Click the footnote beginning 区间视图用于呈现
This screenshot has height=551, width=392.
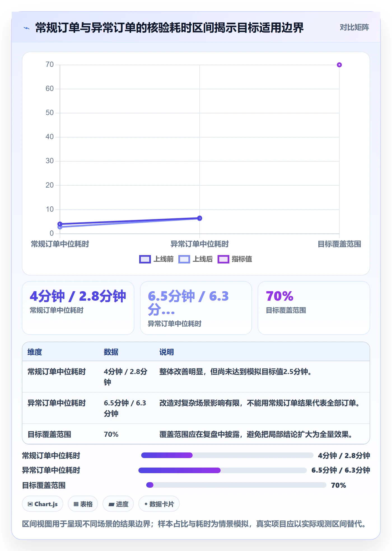tap(195, 524)
